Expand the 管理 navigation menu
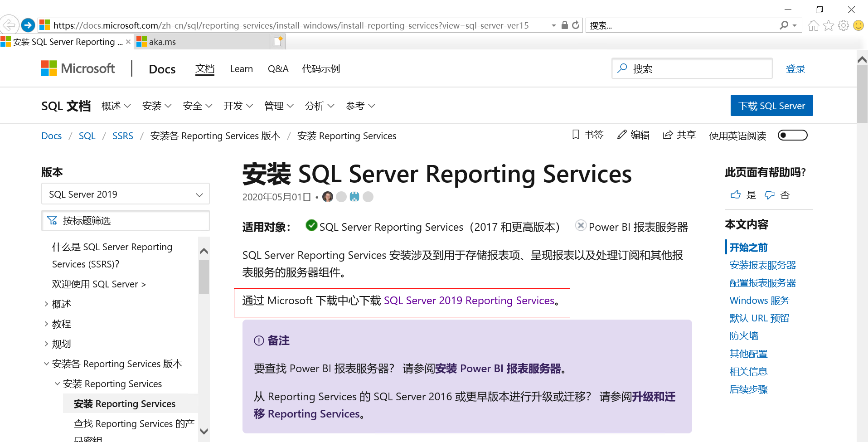 [279, 106]
